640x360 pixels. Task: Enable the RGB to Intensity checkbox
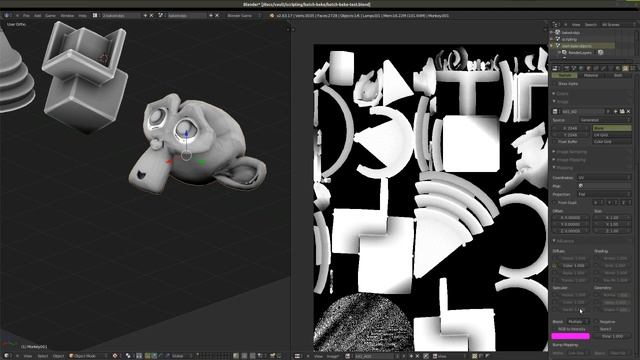tap(555, 329)
